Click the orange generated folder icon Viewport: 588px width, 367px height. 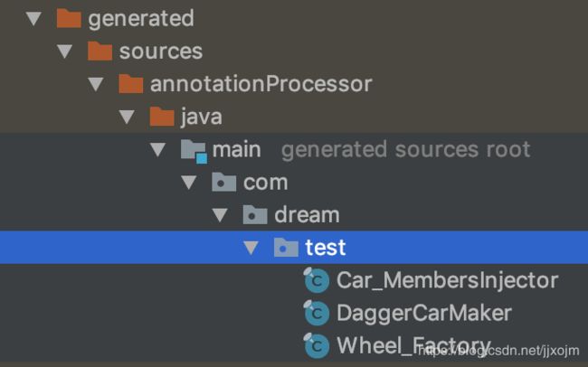tap(69, 18)
